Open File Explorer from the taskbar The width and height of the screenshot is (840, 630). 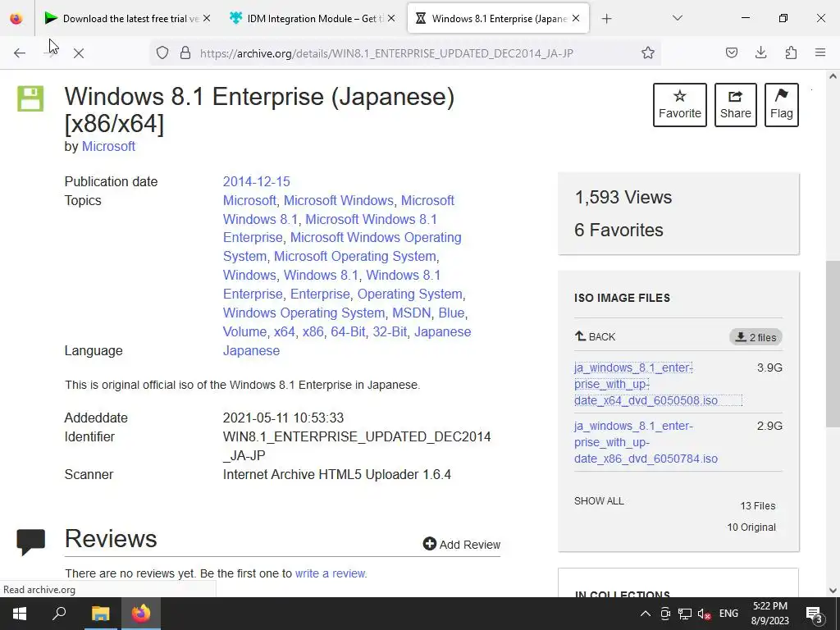coord(100,614)
